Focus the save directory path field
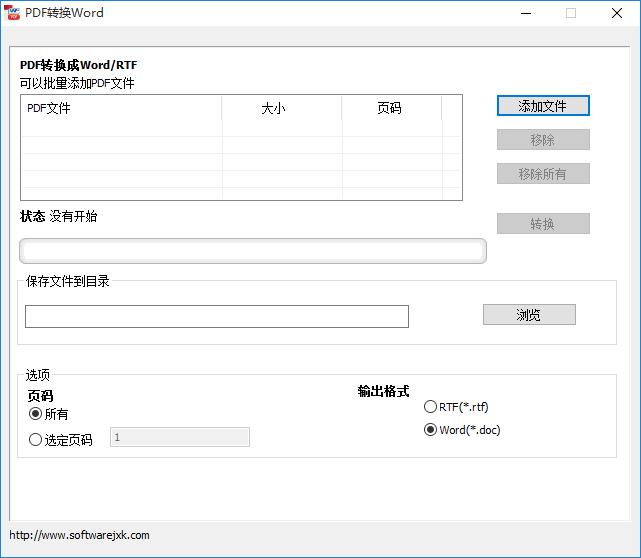 coord(217,317)
